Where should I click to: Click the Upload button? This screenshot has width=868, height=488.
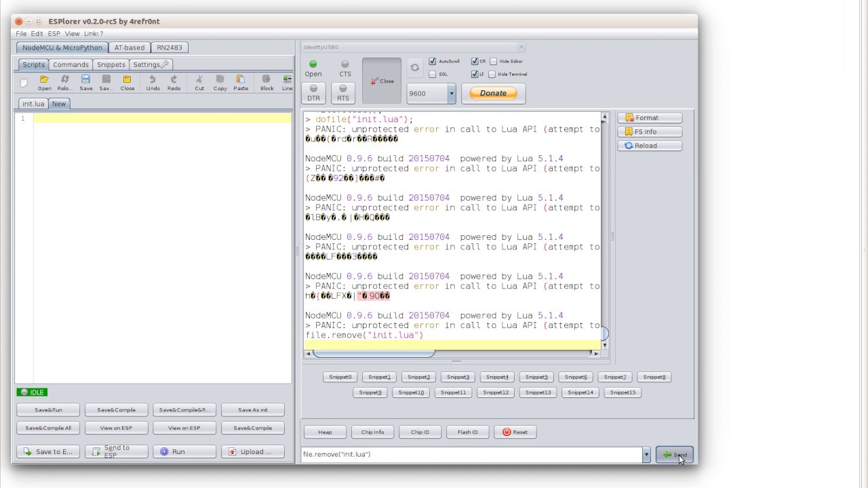tap(253, 451)
